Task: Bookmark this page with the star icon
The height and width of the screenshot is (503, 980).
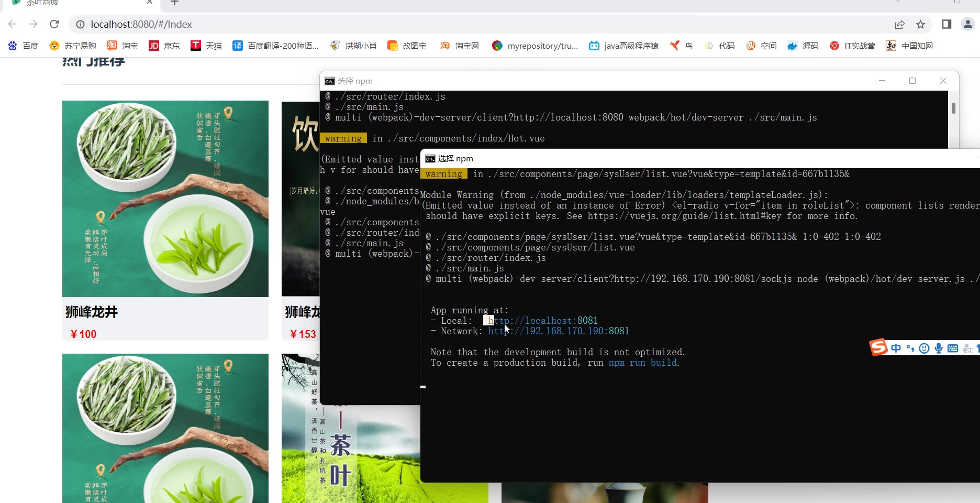Action: [921, 25]
